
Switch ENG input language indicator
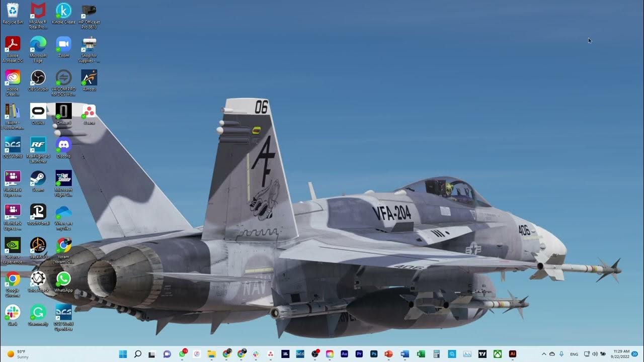click(x=574, y=354)
